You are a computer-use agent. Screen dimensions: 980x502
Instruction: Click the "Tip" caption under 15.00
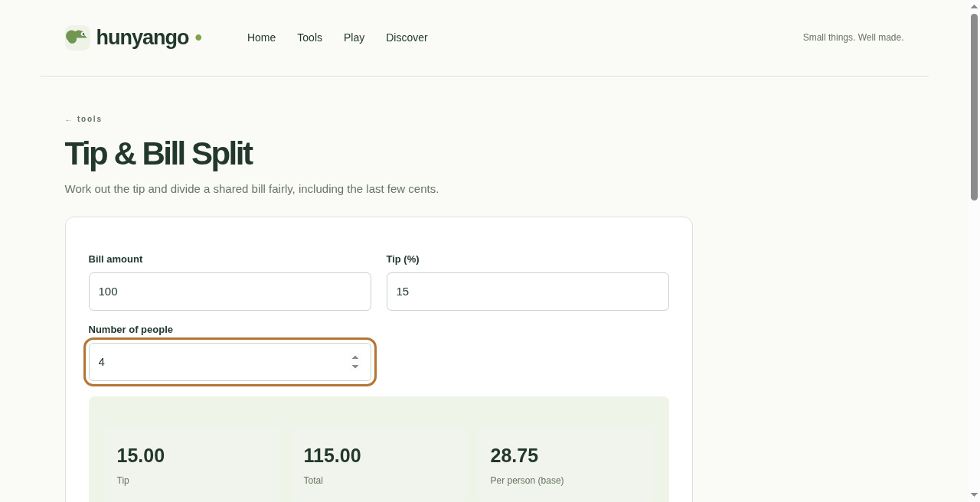123,481
